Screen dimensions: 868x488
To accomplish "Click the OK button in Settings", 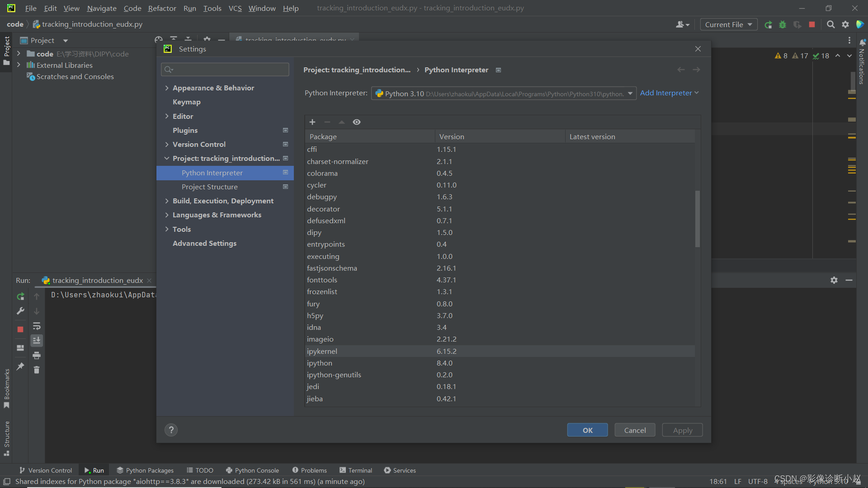I will (x=587, y=430).
